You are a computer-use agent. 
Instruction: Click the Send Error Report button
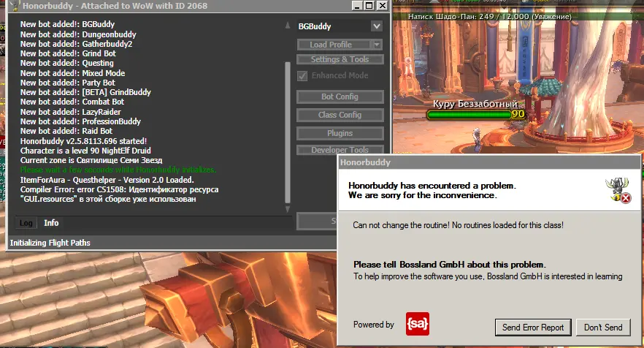pyautogui.click(x=533, y=328)
